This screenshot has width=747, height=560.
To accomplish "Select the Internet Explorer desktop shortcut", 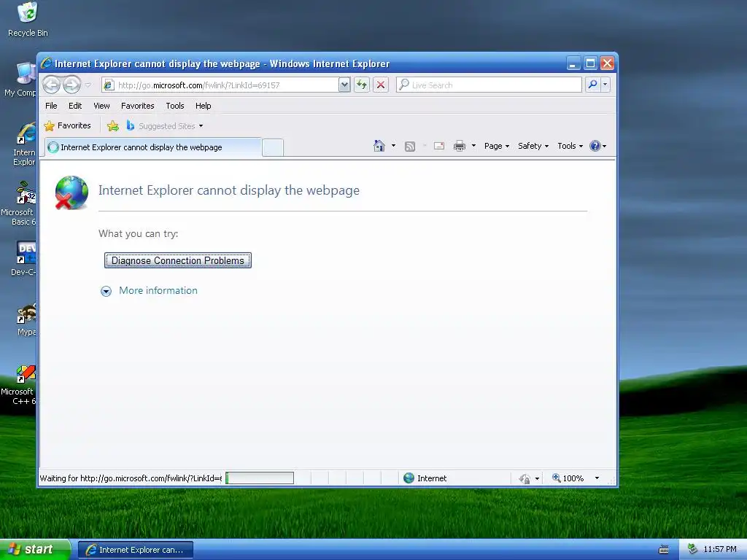I will (25, 144).
